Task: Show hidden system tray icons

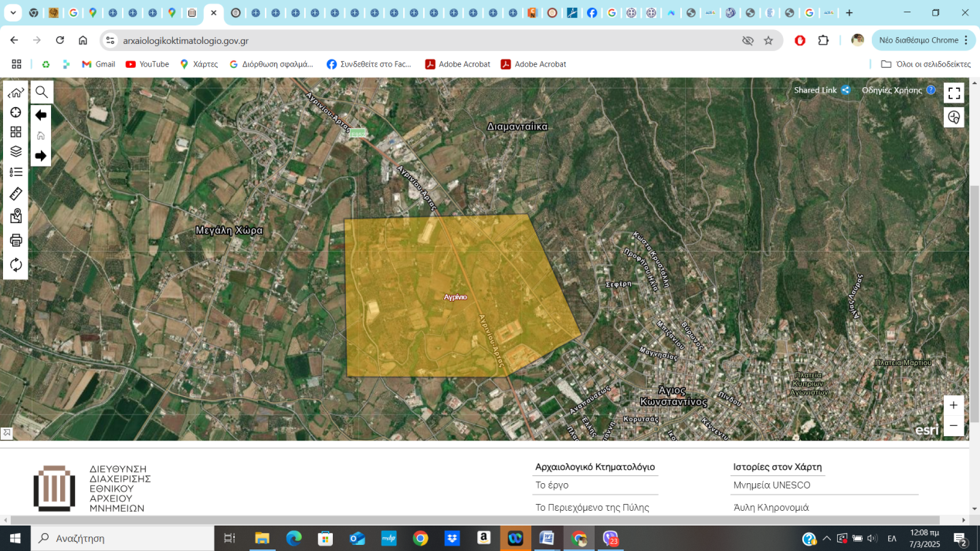Action: tap(826, 539)
